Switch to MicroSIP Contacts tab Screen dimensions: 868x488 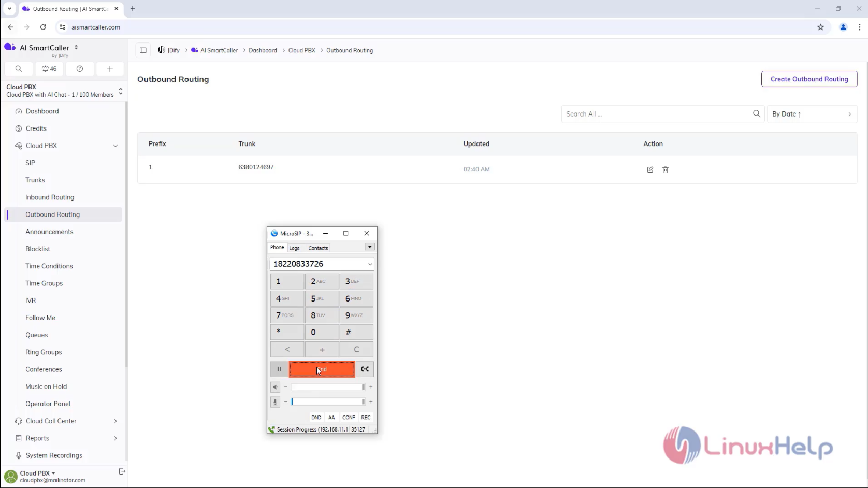[318, 248]
